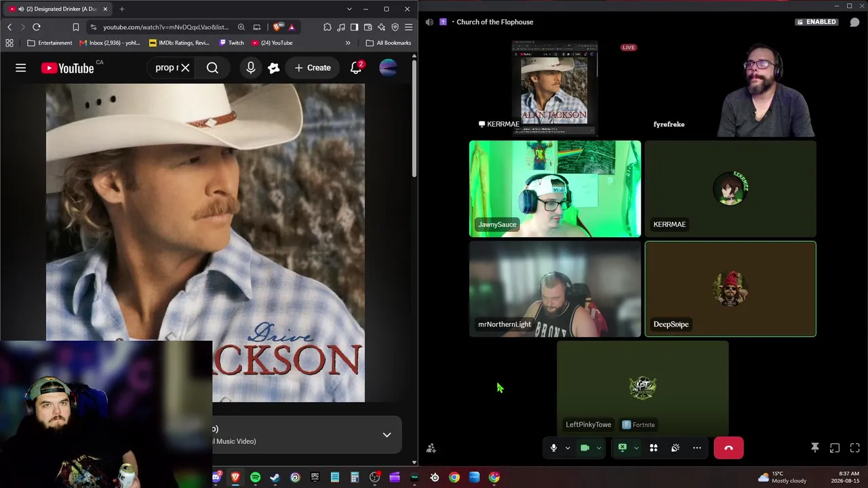The image size is (868, 488).
Task: Click the Alan Jackson video player
Action: coord(205,243)
